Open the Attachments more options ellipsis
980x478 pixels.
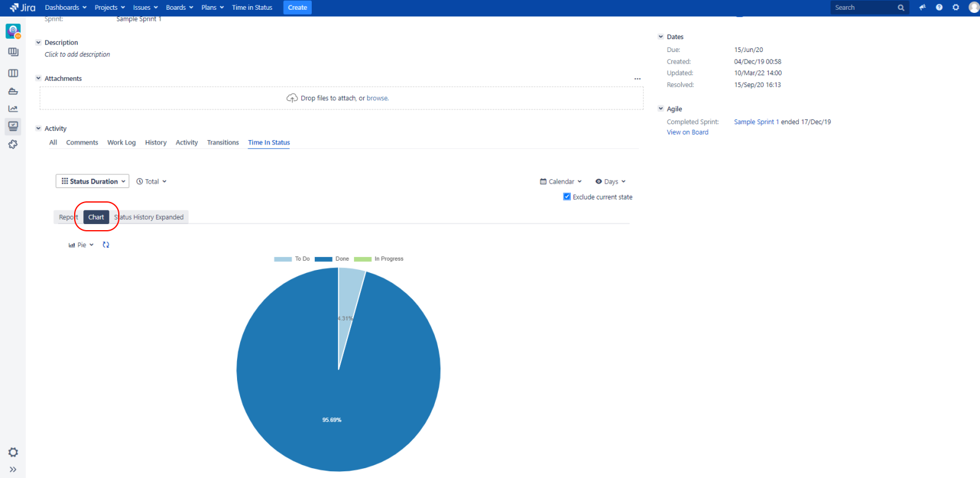pyautogui.click(x=637, y=79)
